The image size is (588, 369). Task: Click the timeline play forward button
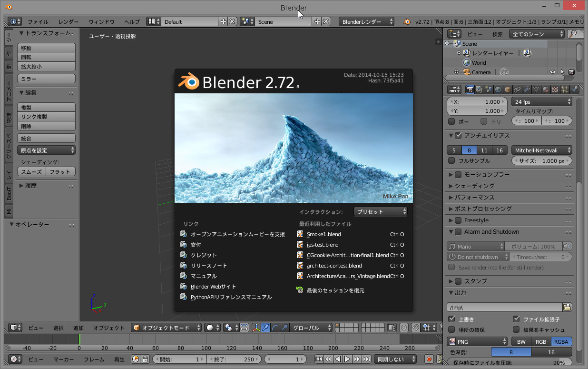pyautogui.click(x=347, y=359)
